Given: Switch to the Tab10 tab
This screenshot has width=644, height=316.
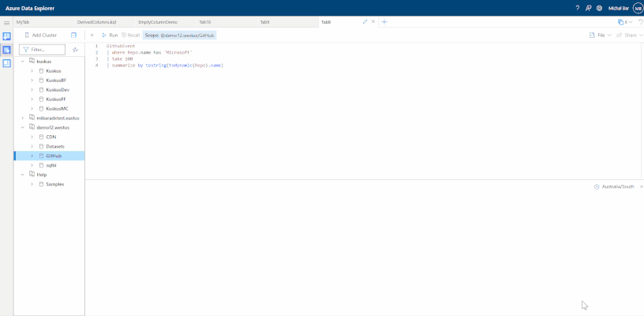Looking at the screenshot, I should pyautogui.click(x=227, y=22).
